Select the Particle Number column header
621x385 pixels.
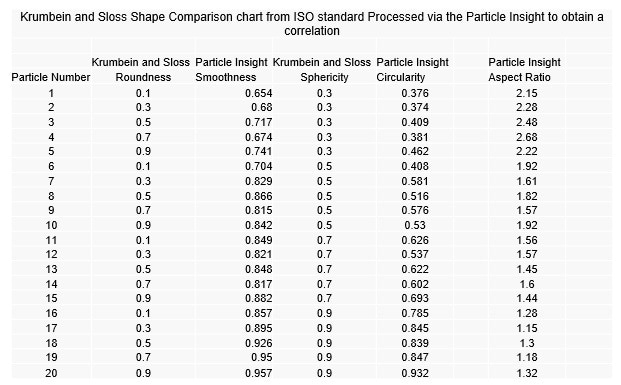point(51,77)
